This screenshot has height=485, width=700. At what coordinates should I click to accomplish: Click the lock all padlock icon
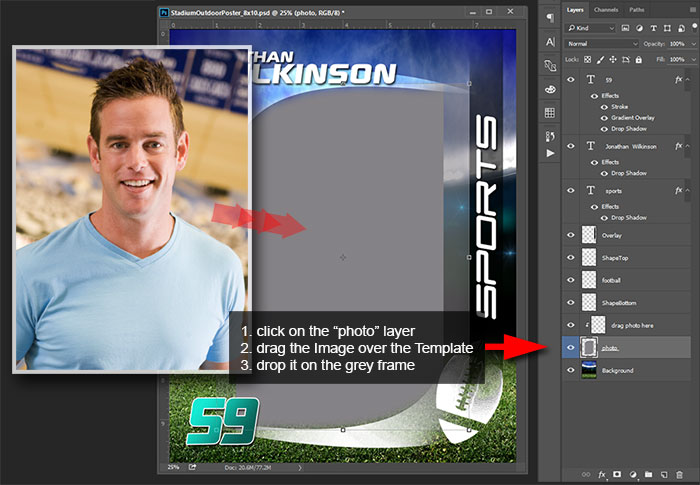[639, 59]
